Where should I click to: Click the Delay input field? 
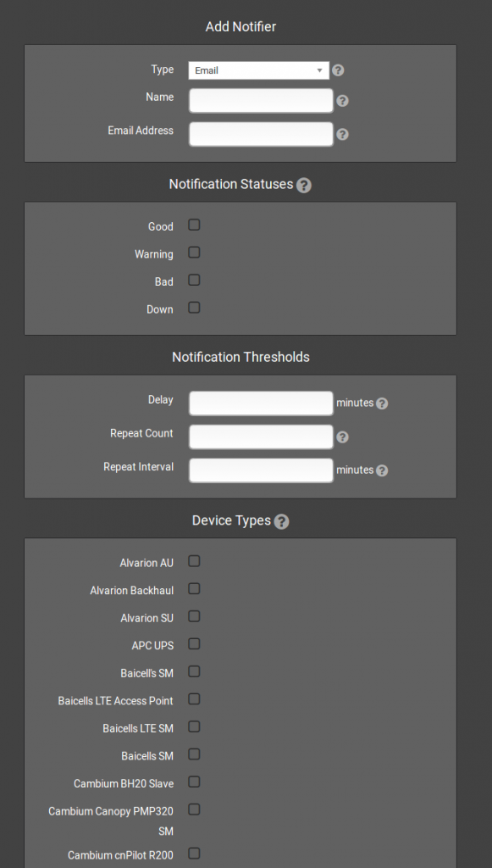(x=261, y=403)
